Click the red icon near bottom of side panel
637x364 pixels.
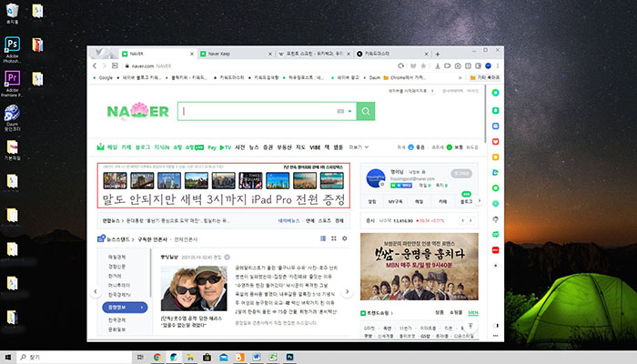coord(495,250)
